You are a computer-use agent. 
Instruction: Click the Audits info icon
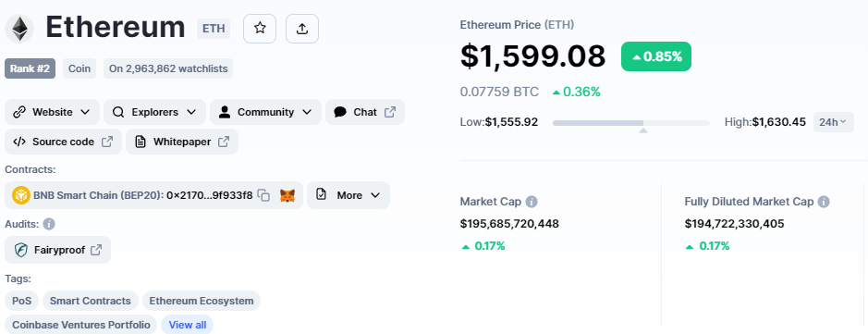[x=49, y=224]
